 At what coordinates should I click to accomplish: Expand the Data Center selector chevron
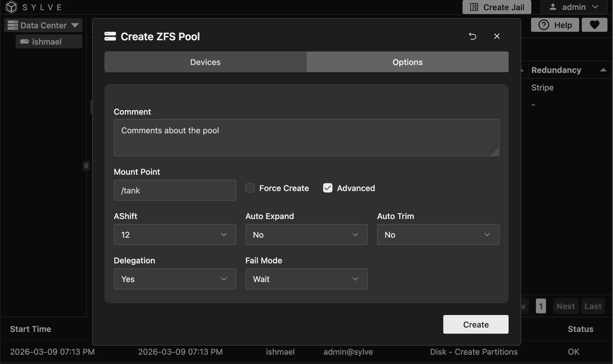[76, 25]
